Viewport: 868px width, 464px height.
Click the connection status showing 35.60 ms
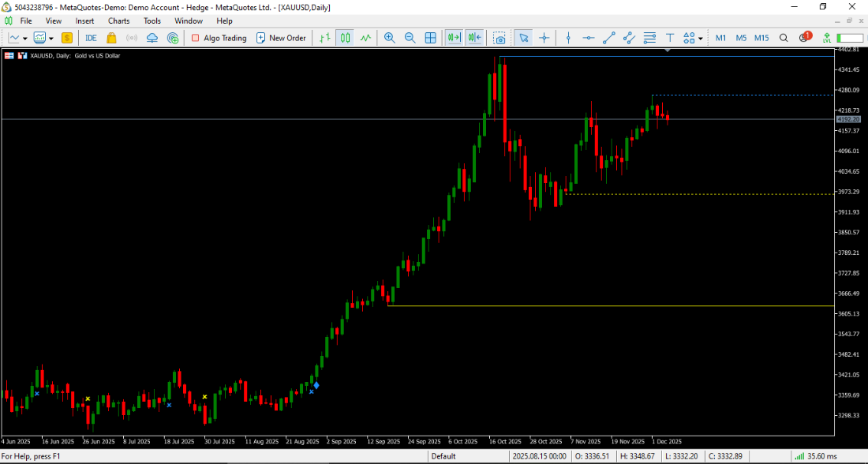[825, 456]
